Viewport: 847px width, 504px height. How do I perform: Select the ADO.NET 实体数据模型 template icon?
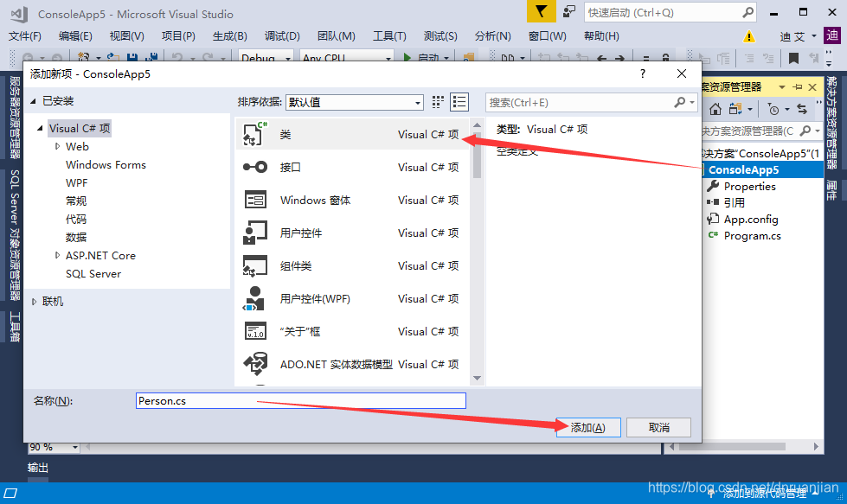coord(255,364)
